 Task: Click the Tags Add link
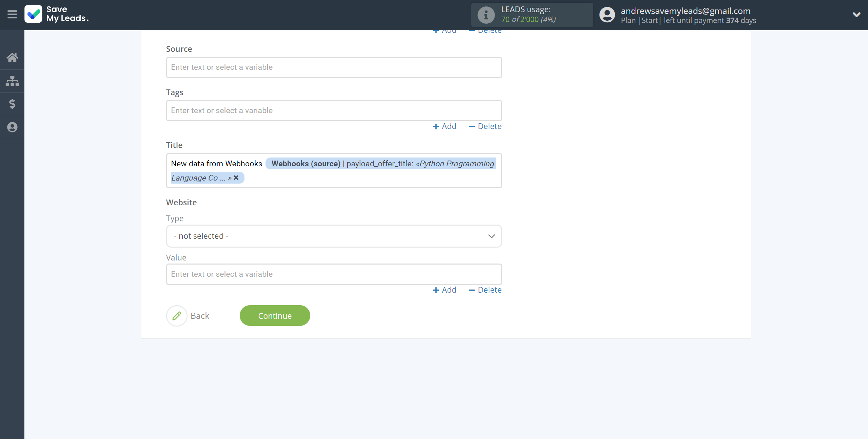coord(444,126)
